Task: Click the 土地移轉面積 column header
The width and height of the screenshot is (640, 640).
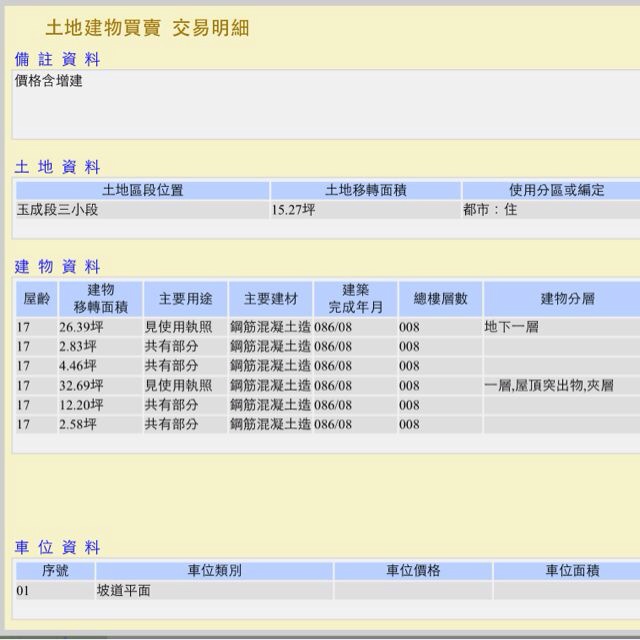Action: [x=366, y=190]
